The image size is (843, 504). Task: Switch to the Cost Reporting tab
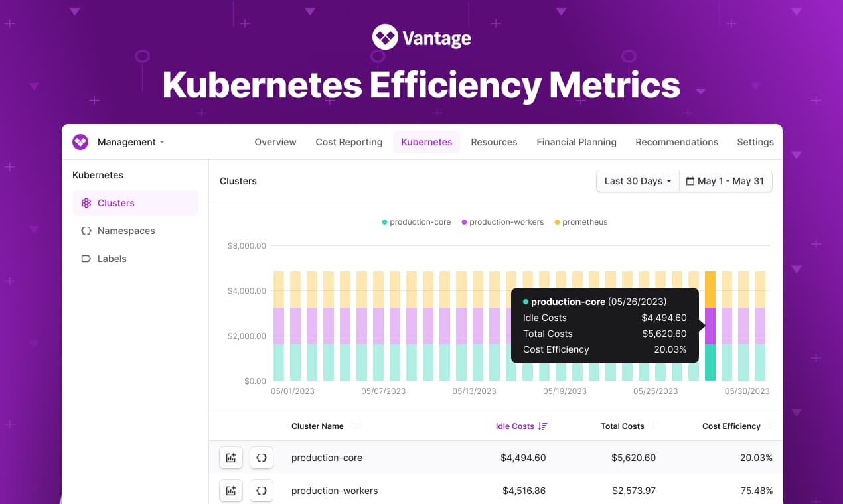pos(348,142)
